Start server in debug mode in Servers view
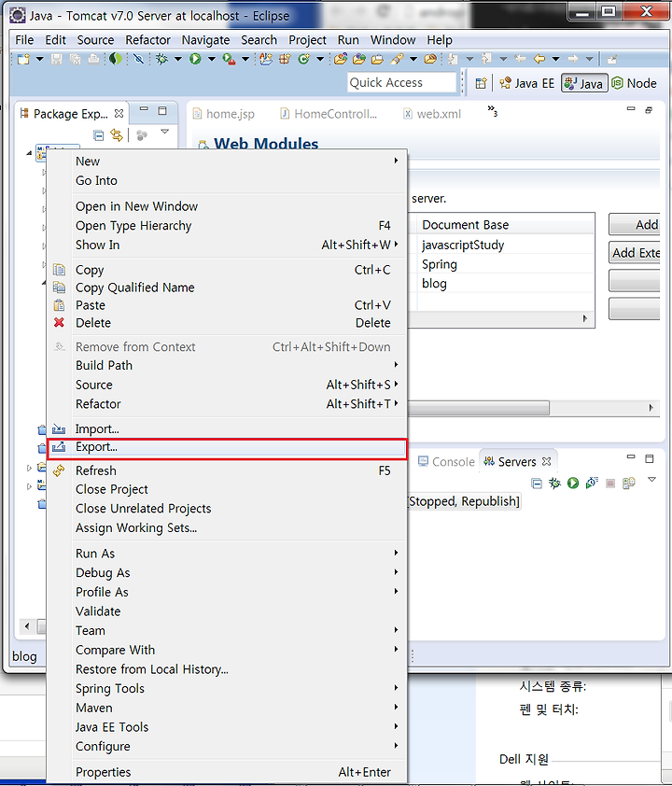 point(554,484)
